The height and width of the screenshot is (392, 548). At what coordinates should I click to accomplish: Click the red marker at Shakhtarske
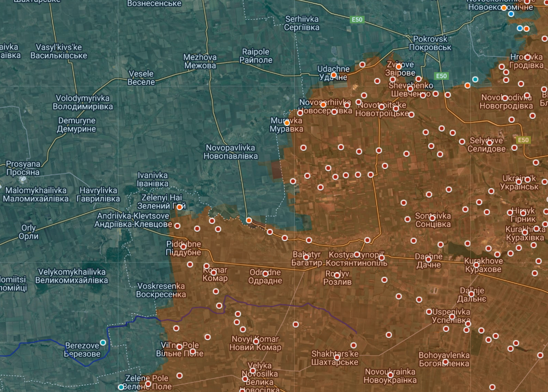click(x=337, y=357)
